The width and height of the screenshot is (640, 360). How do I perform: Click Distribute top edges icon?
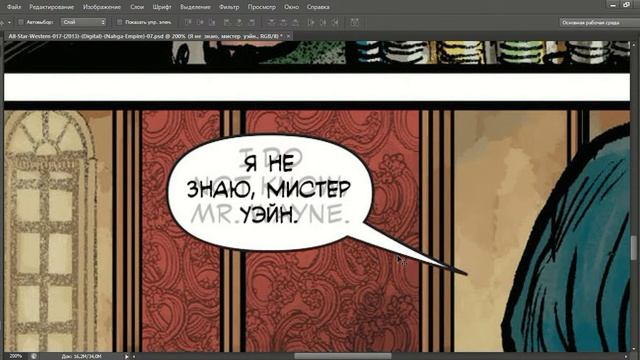[271, 22]
